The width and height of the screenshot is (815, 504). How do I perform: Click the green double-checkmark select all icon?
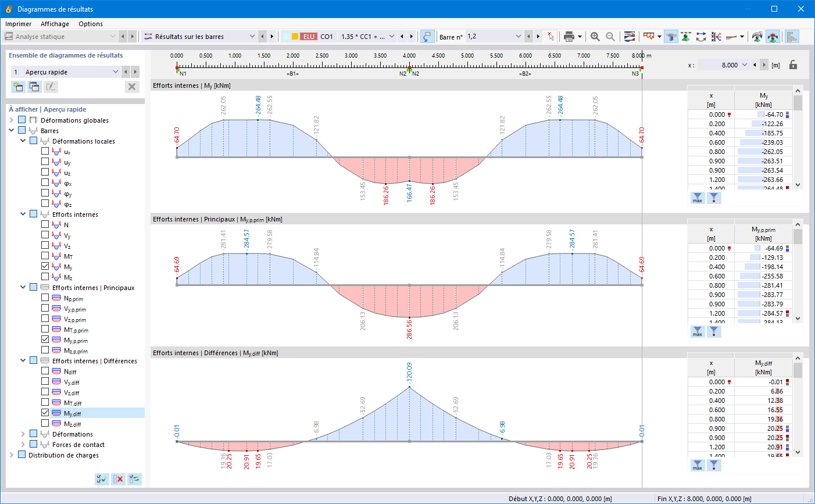tap(102, 479)
